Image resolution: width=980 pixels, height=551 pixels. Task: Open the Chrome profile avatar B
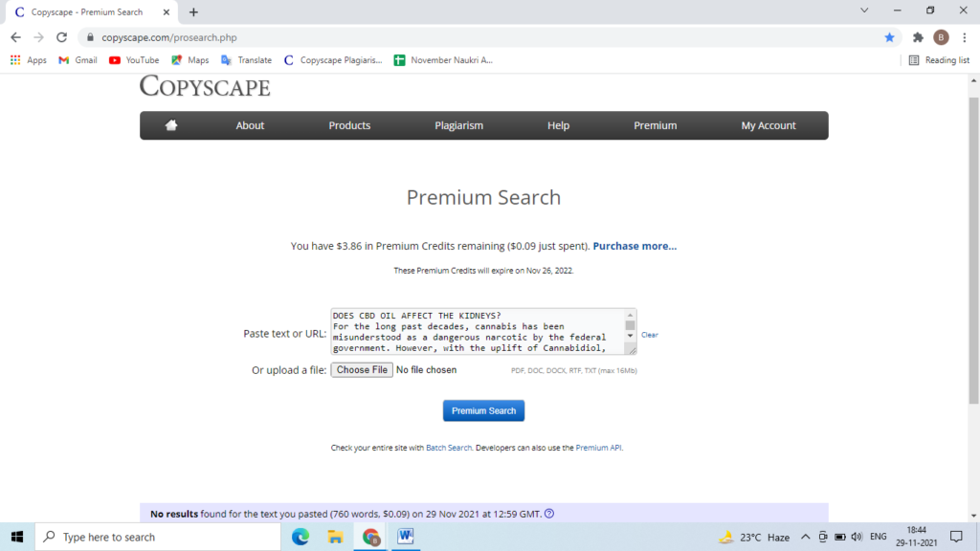pyautogui.click(x=941, y=37)
